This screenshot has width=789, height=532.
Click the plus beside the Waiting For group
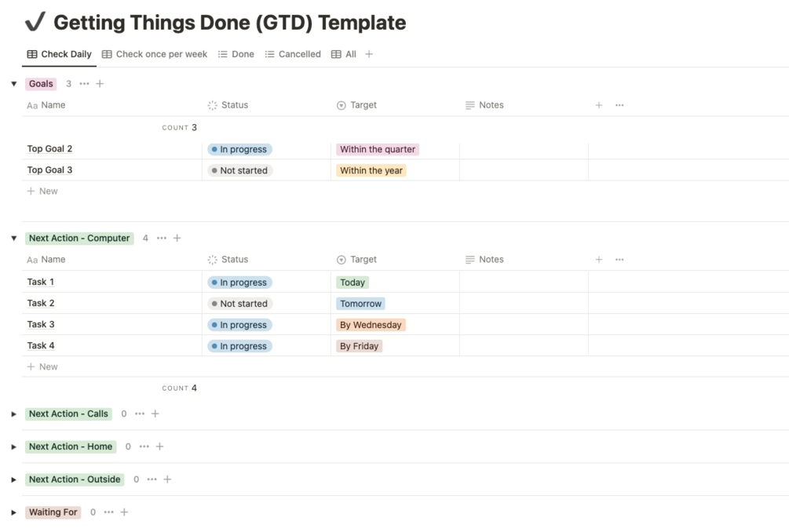click(x=124, y=512)
